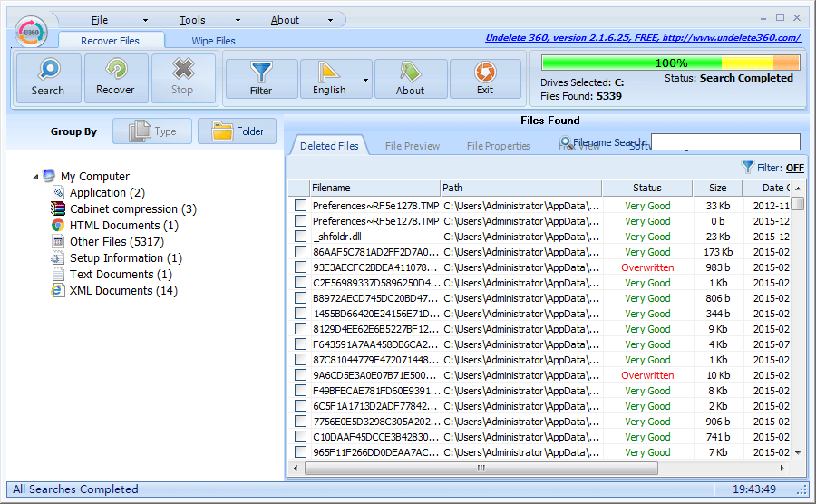Click in the Filename Search input field

(x=725, y=141)
